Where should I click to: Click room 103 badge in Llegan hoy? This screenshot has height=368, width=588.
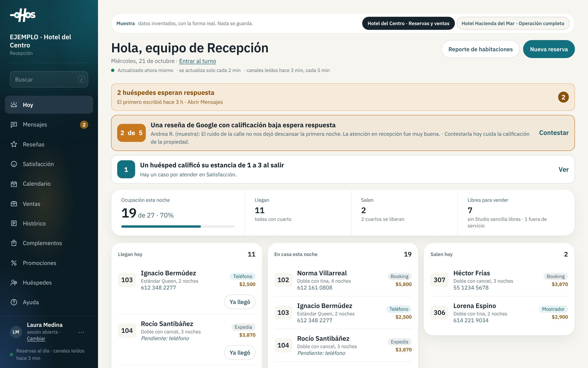coord(127,280)
